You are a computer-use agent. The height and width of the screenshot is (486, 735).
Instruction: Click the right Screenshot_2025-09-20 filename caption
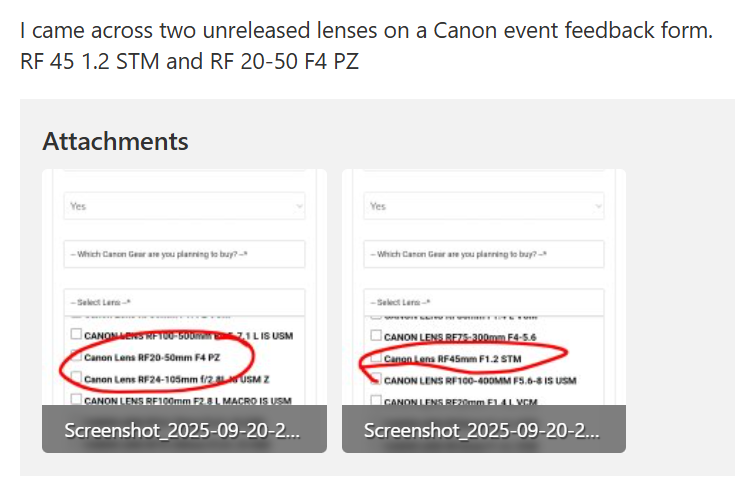pyautogui.click(x=482, y=430)
